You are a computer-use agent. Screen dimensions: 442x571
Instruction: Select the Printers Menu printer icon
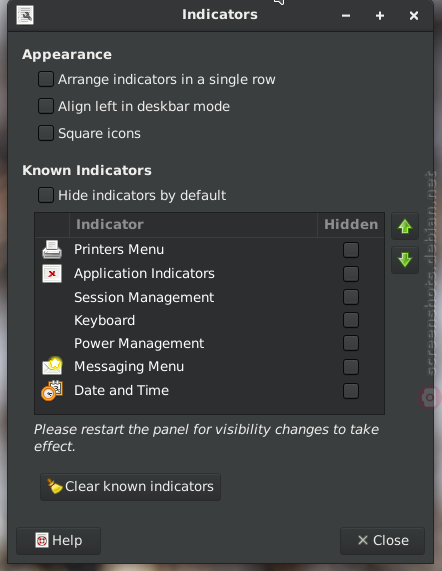click(x=52, y=250)
